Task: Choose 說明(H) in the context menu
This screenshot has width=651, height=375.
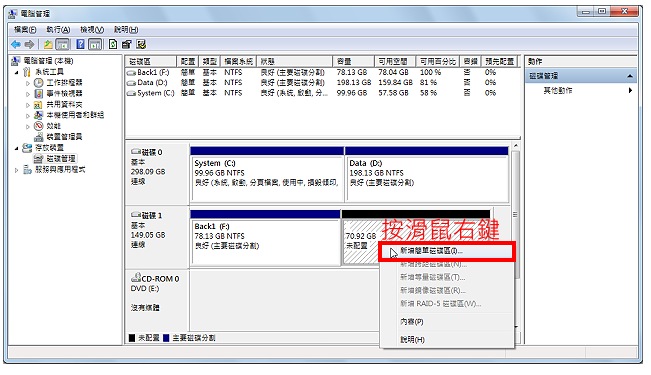Action: click(447, 340)
